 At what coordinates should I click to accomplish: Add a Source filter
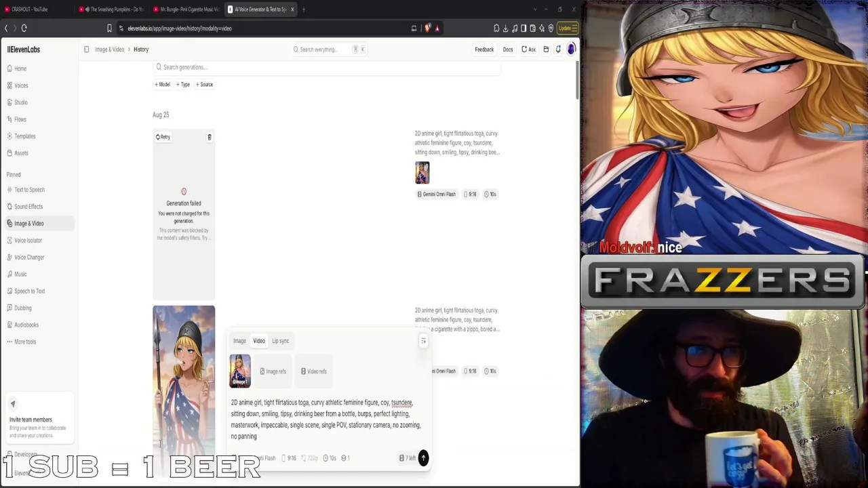[x=204, y=85]
